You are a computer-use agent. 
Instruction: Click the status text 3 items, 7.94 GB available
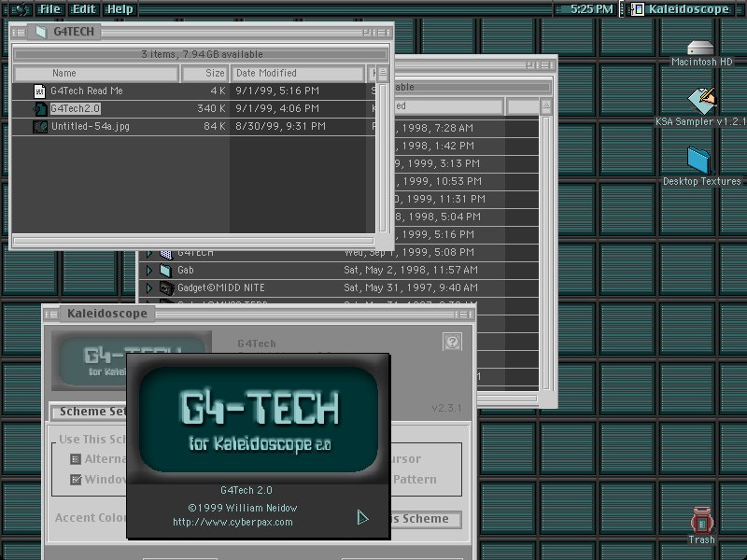[x=202, y=54]
